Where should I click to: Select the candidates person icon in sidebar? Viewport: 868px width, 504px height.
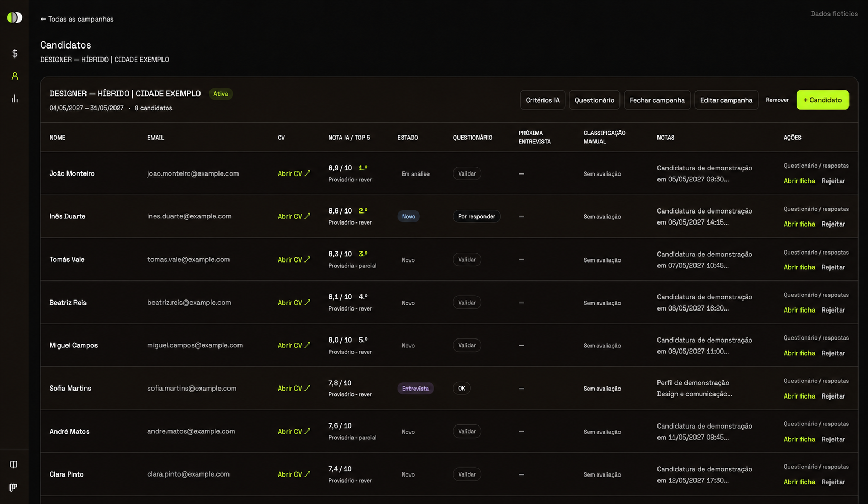[15, 76]
